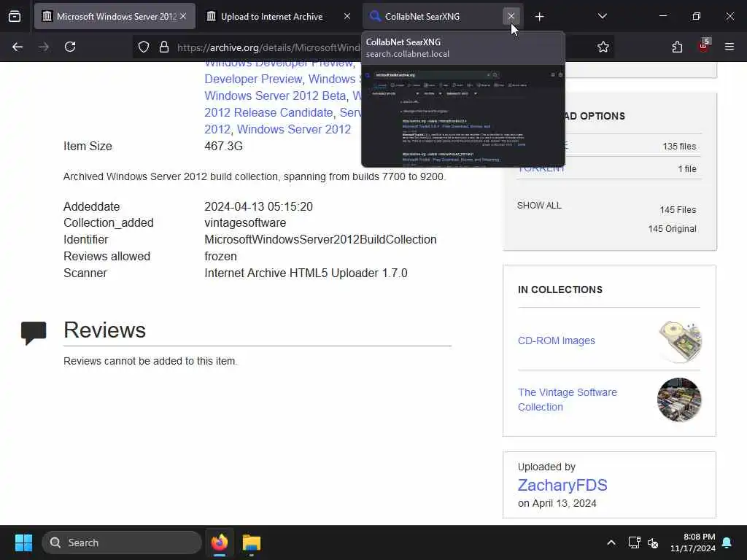Open tracking protection shield icon

144,47
